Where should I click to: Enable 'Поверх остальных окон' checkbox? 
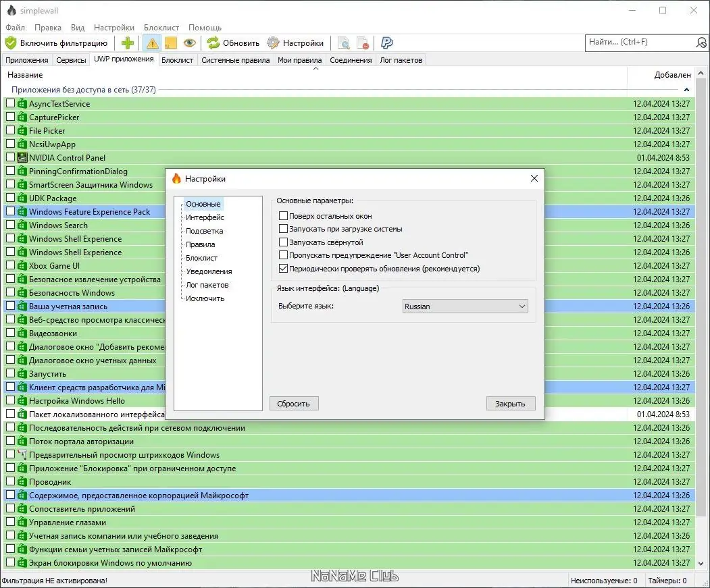coord(283,216)
